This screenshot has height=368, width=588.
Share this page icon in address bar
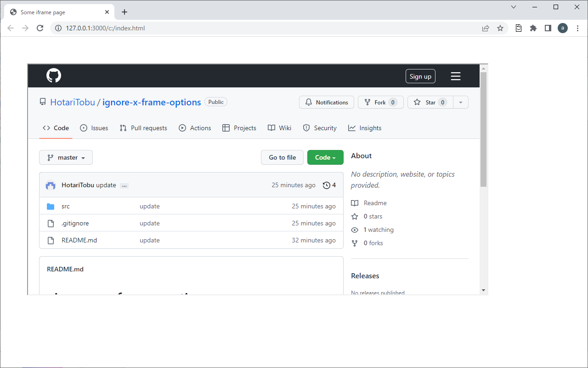coord(486,28)
